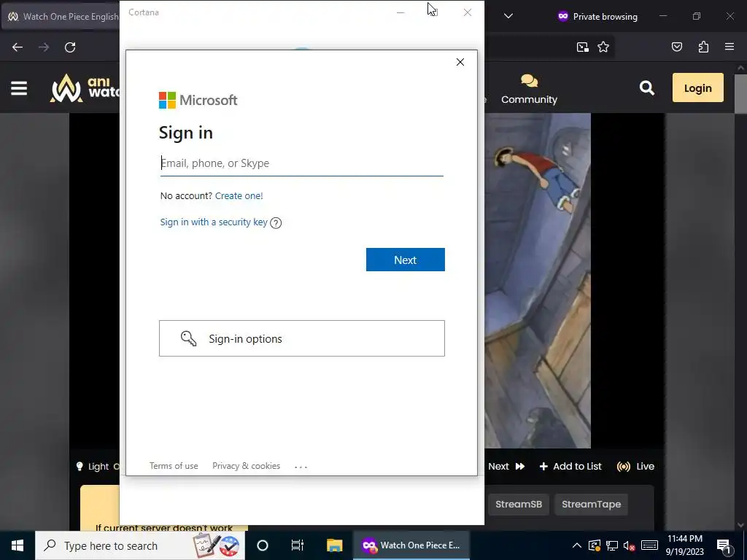Open Sign-in options
Screen dimensions: 747x560
(301, 338)
